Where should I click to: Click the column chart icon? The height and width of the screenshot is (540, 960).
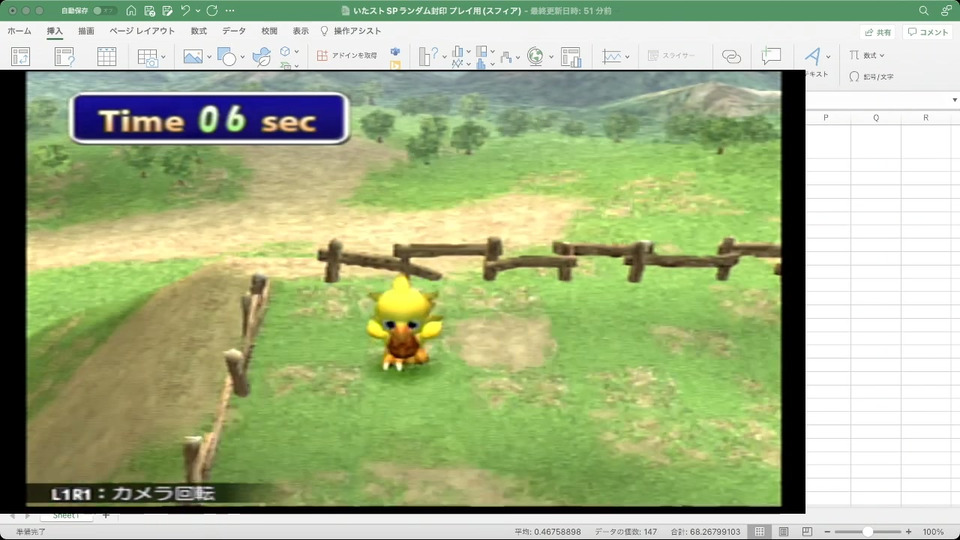[457, 51]
